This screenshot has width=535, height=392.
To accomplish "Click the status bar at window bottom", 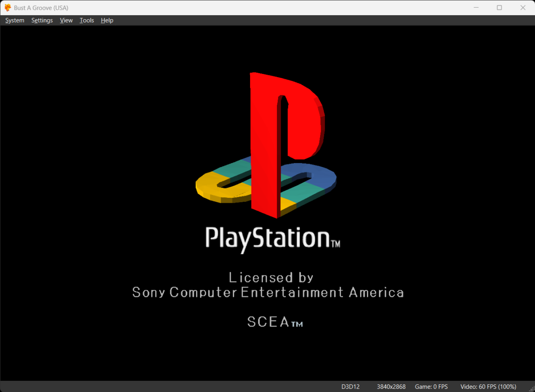I will pyautogui.click(x=178, y=387).
